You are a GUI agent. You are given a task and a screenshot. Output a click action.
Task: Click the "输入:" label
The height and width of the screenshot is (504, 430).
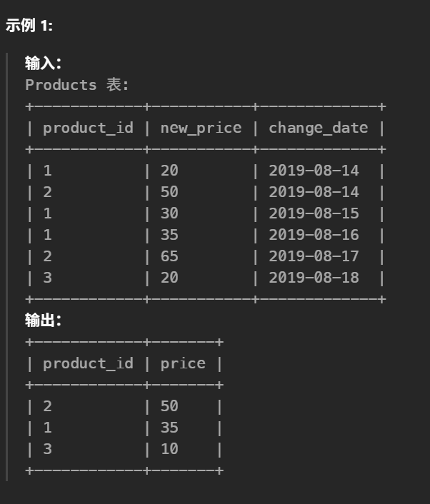click(x=43, y=63)
